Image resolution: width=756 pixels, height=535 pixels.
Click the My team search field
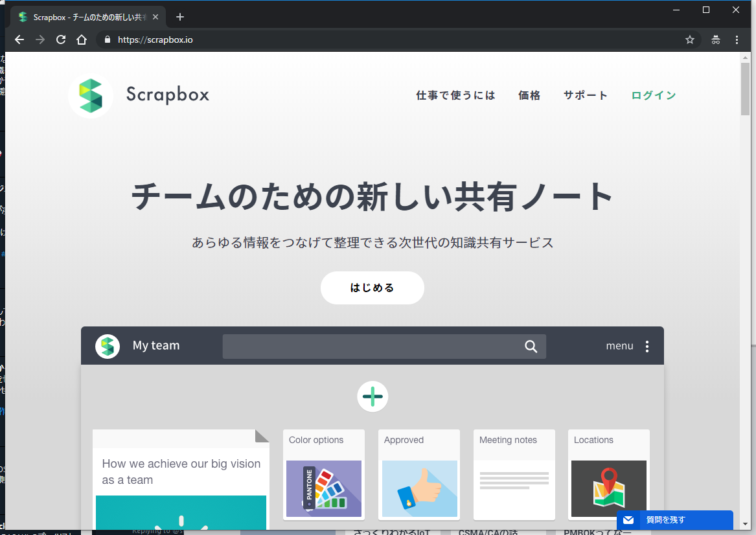point(384,346)
